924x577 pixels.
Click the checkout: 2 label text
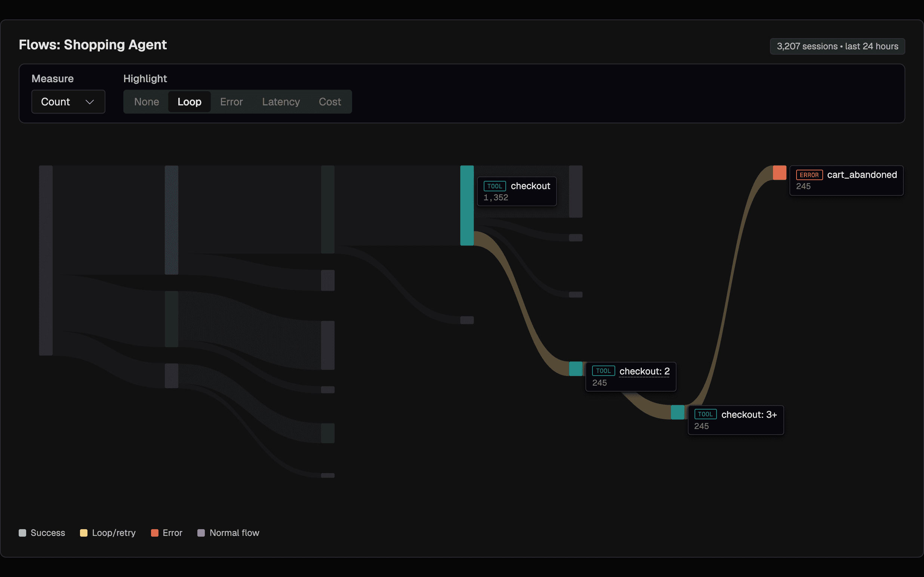(x=644, y=371)
